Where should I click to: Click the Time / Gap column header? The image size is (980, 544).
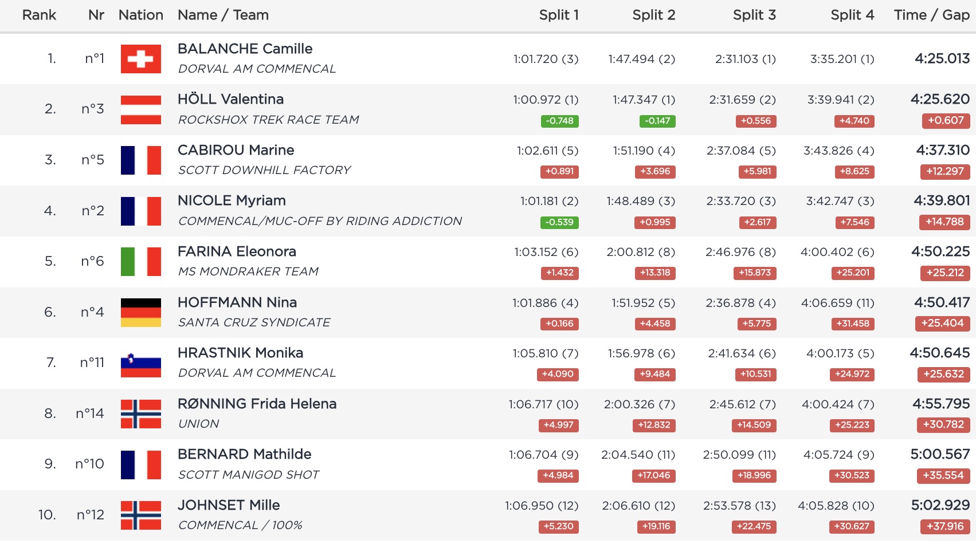(x=931, y=15)
